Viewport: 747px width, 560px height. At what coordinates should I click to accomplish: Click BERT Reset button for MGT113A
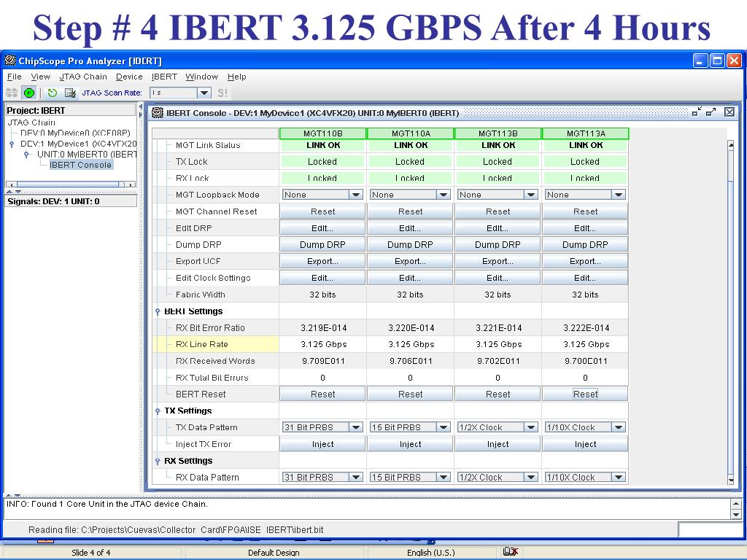point(585,394)
